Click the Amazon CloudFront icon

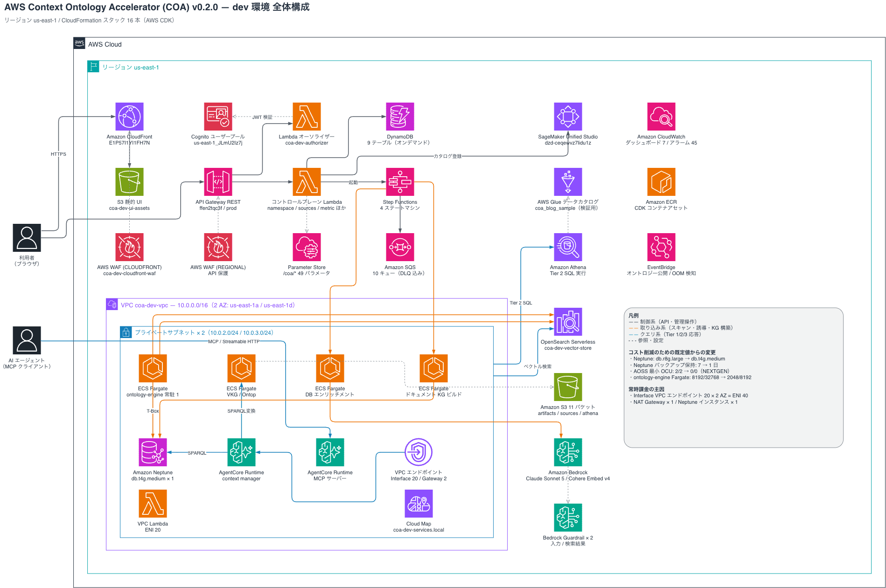coord(129,117)
